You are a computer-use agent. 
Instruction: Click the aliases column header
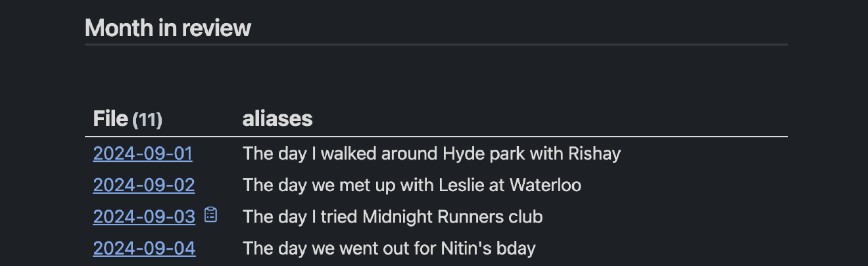click(277, 119)
